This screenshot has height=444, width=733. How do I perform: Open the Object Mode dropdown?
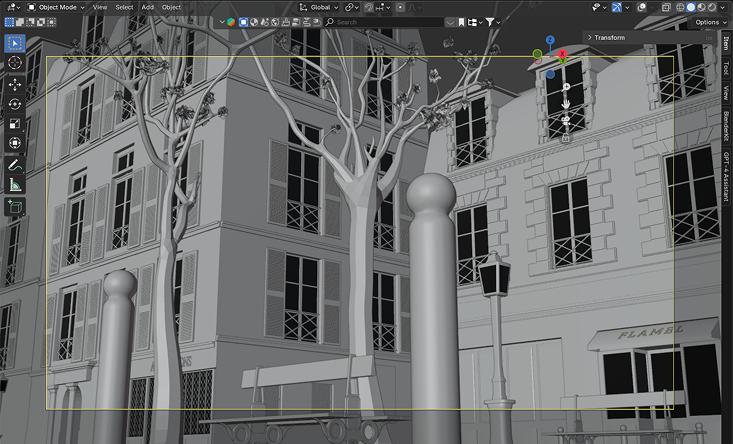56,7
